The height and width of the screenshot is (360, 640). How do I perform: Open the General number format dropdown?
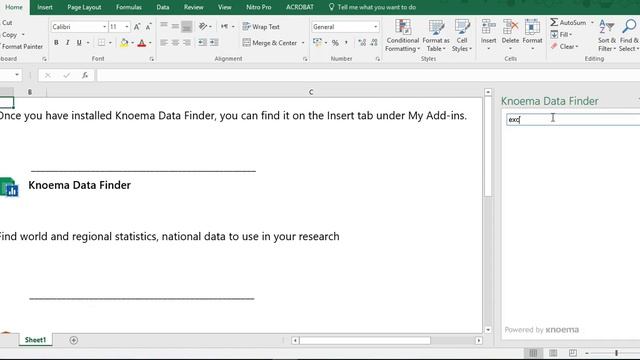click(376, 27)
